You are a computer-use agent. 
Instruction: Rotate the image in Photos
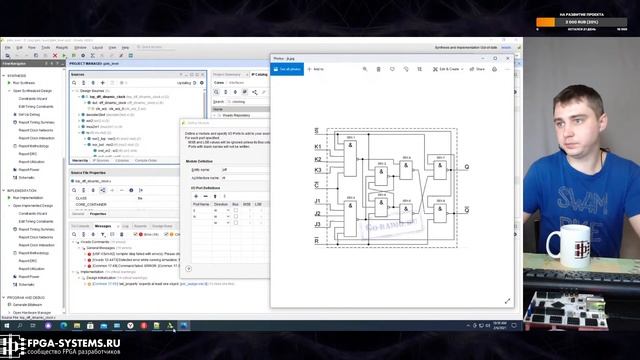pyautogui.click(x=406, y=69)
